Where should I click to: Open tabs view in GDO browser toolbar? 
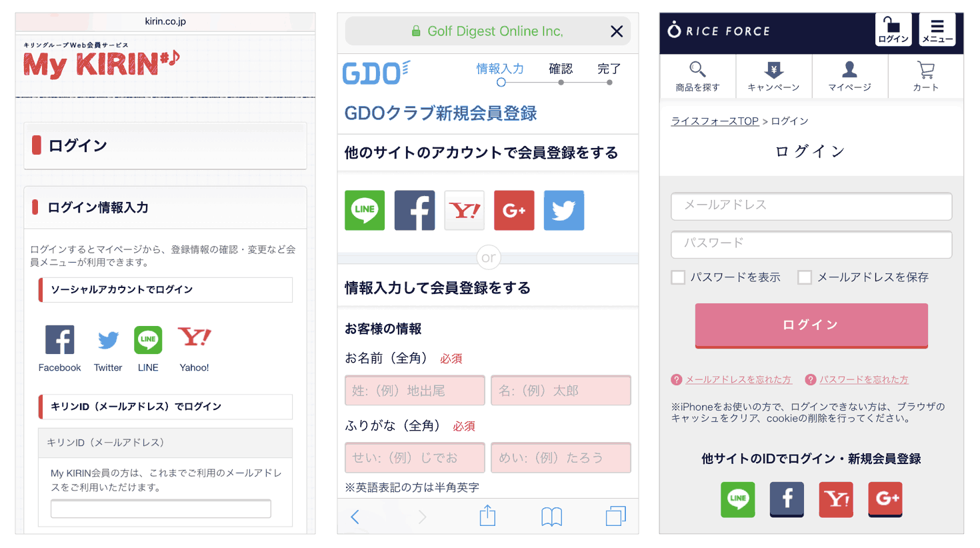pyautogui.click(x=616, y=516)
